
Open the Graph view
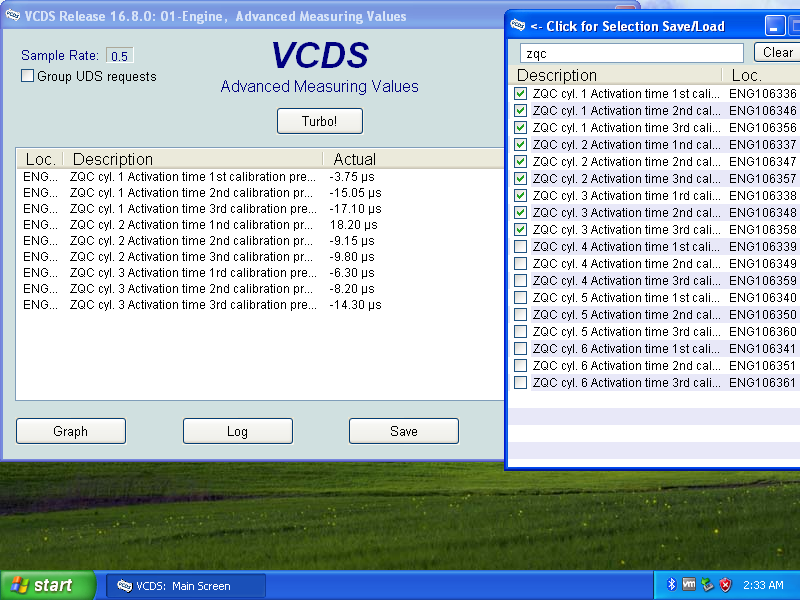[70, 431]
